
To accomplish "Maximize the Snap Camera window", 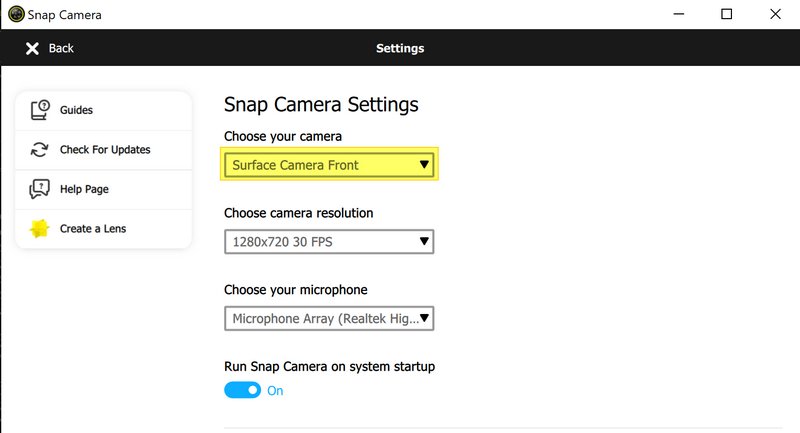I will click(x=727, y=14).
